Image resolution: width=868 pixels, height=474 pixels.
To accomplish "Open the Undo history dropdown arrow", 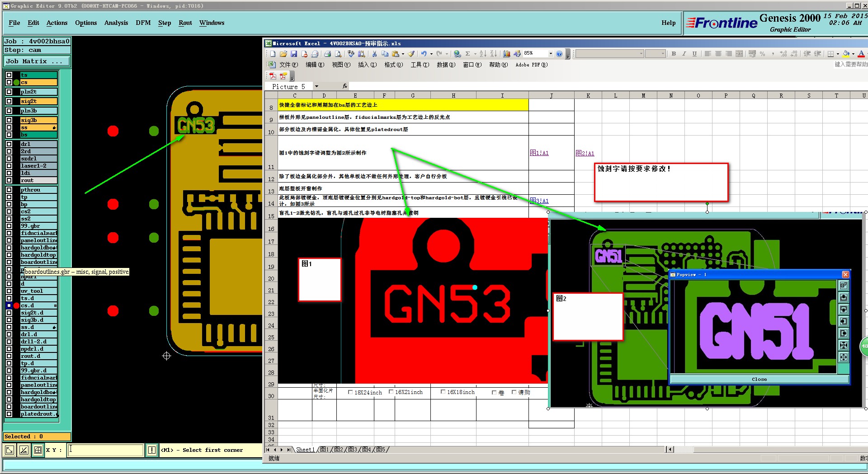I will pos(431,54).
